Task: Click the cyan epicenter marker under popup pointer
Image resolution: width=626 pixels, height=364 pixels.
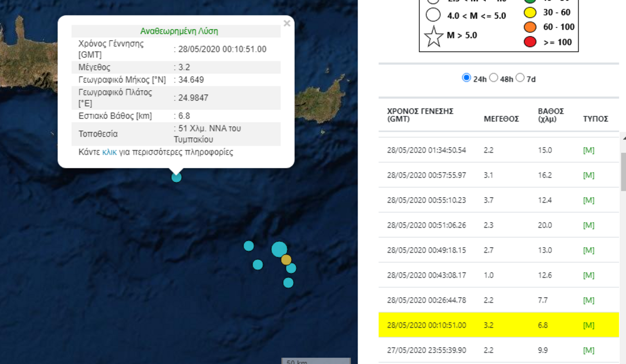Action: 176,177
